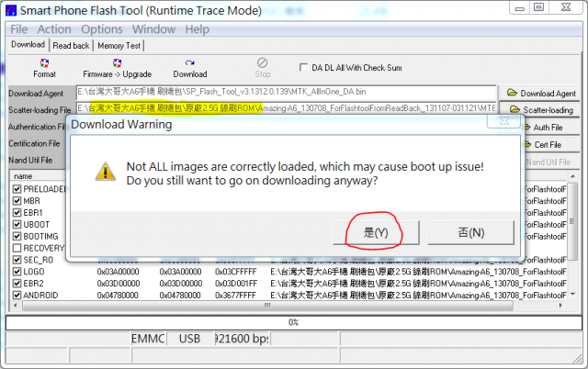This screenshot has width=588, height=369.
Task: Click the LOGO begin address 0x03A00000
Action: tap(119, 272)
